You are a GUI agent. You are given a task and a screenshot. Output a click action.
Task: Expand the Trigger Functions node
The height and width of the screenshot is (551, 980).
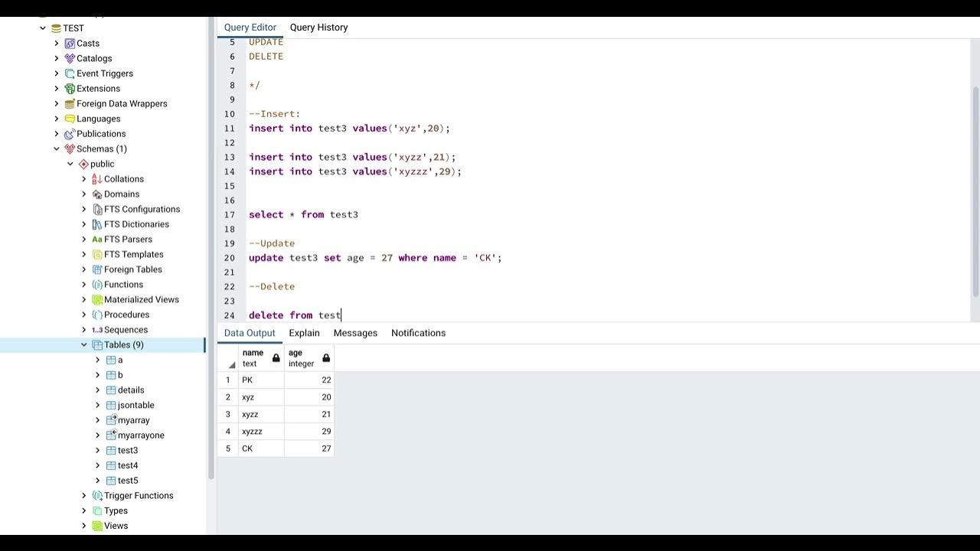84,496
